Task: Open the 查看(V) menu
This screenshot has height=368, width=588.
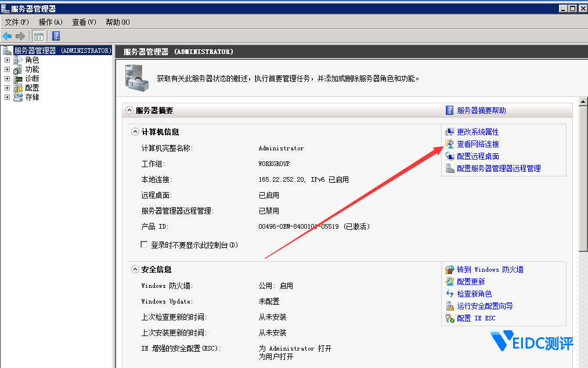Action: (x=84, y=22)
